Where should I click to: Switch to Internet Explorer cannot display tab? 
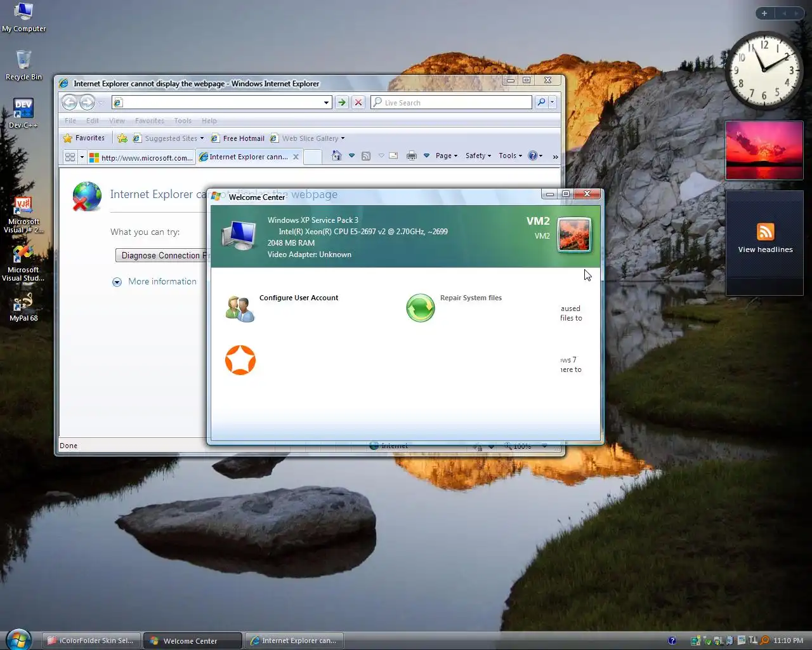tap(249, 157)
